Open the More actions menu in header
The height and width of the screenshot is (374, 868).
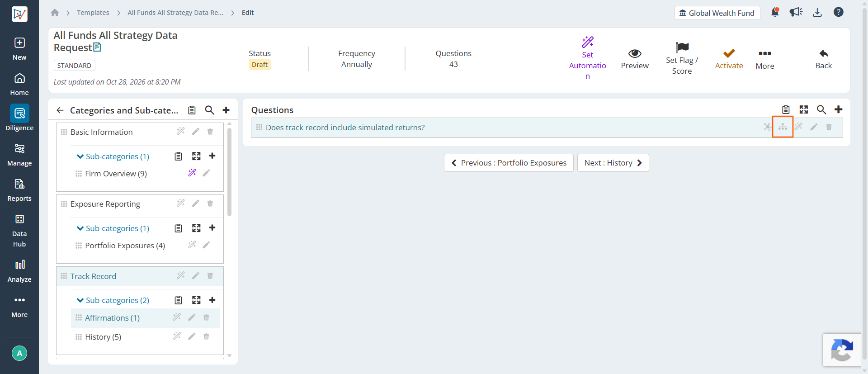pos(765,59)
